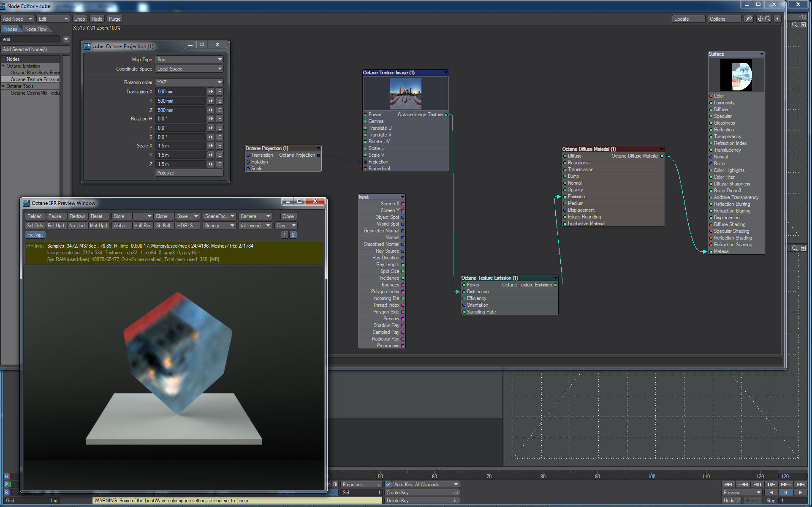This screenshot has width=812, height=507.
Task: Click envelope E button for Translation X
Action: click(220, 92)
